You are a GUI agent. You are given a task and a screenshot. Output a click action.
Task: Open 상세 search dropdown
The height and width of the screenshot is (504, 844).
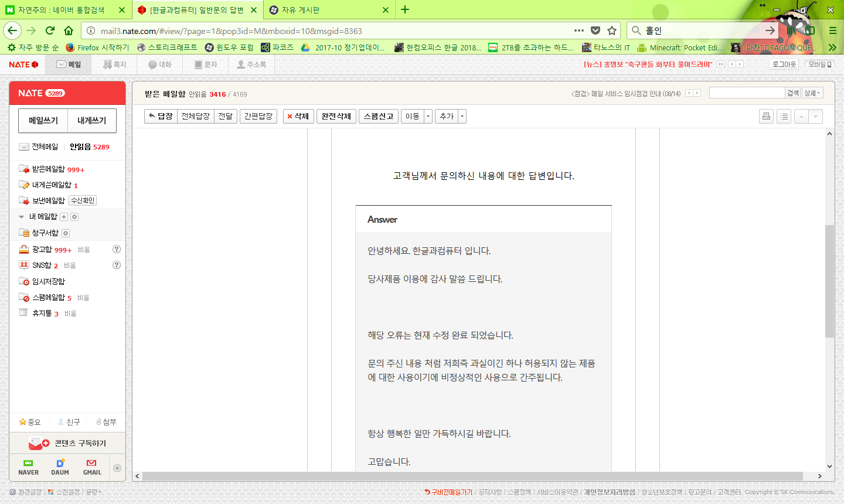pyautogui.click(x=812, y=93)
